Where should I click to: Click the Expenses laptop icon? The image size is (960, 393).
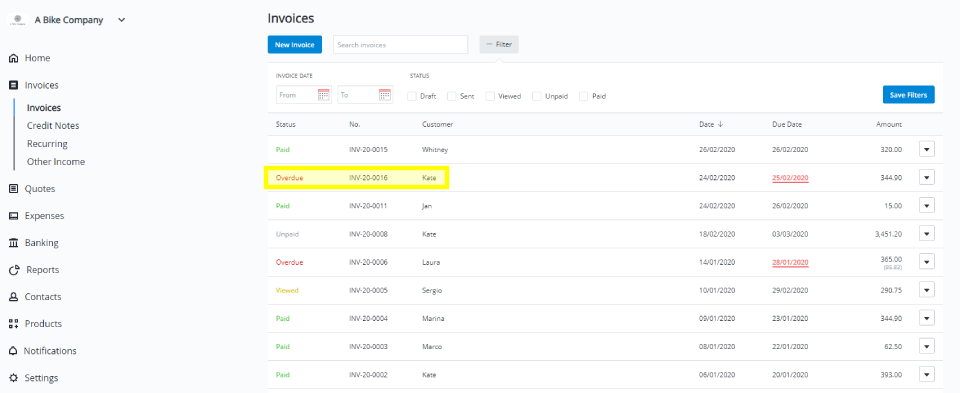tap(13, 216)
